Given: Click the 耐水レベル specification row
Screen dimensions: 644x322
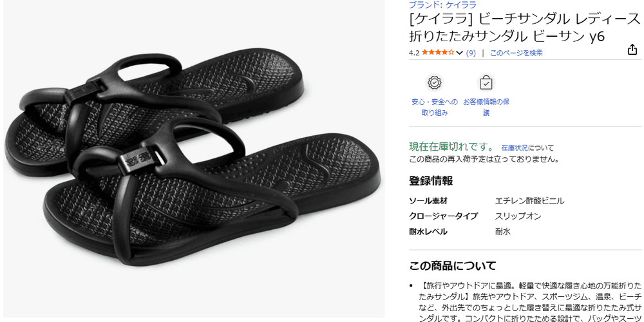Looking at the screenshot, I should pos(460,231).
